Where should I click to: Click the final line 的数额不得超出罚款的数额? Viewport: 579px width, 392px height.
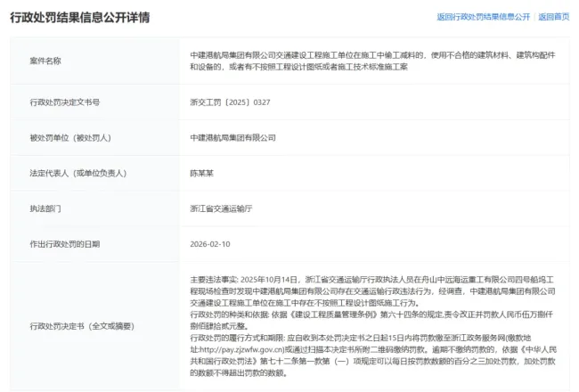pyautogui.click(x=239, y=373)
